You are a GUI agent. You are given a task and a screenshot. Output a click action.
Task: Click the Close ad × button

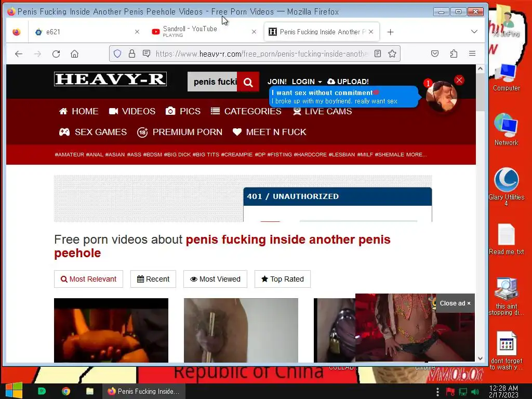coord(455,303)
